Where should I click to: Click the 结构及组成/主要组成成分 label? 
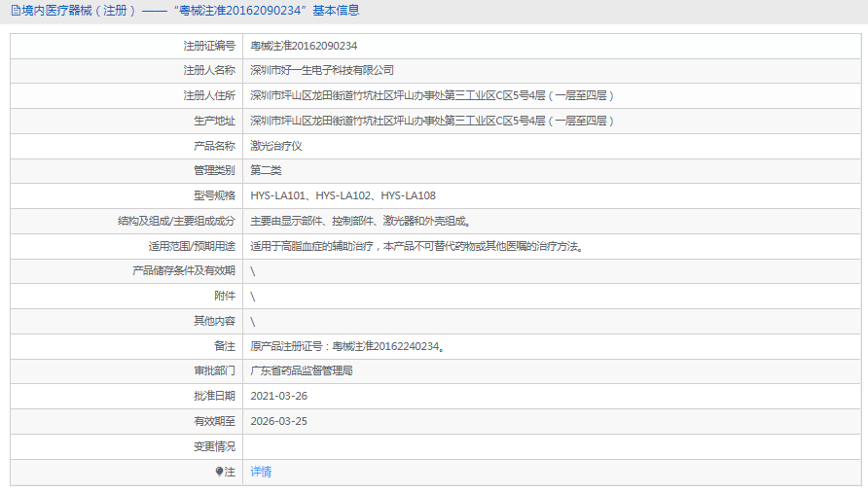(x=176, y=222)
